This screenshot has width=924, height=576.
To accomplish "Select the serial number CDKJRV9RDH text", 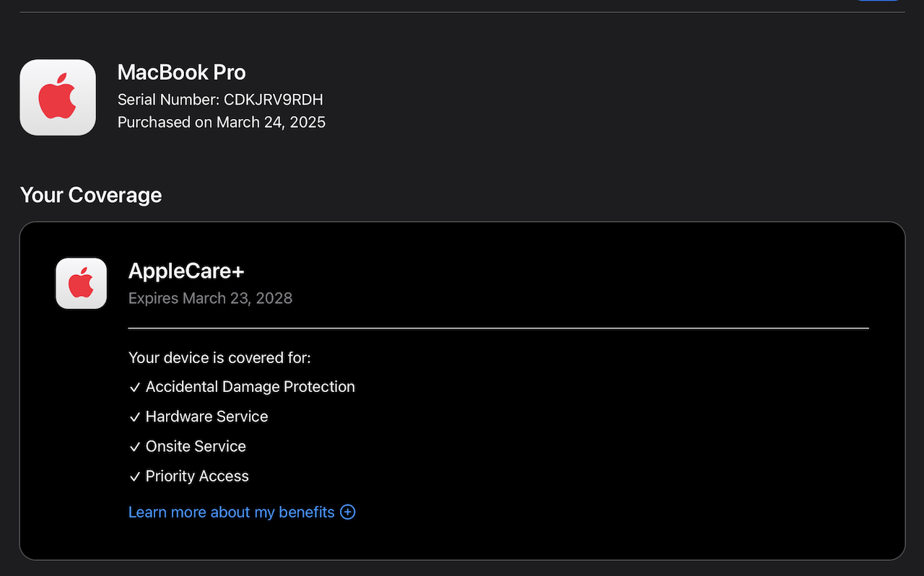I will (x=273, y=100).
